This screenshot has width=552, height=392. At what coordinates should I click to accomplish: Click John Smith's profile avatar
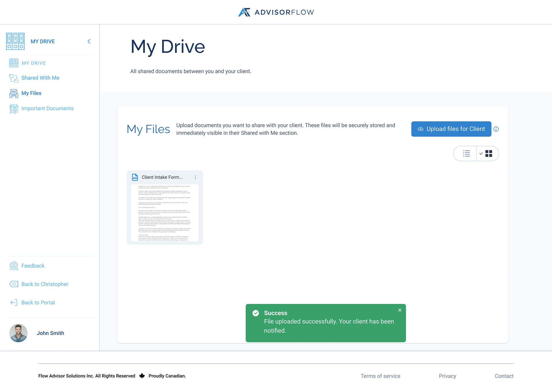point(18,333)
